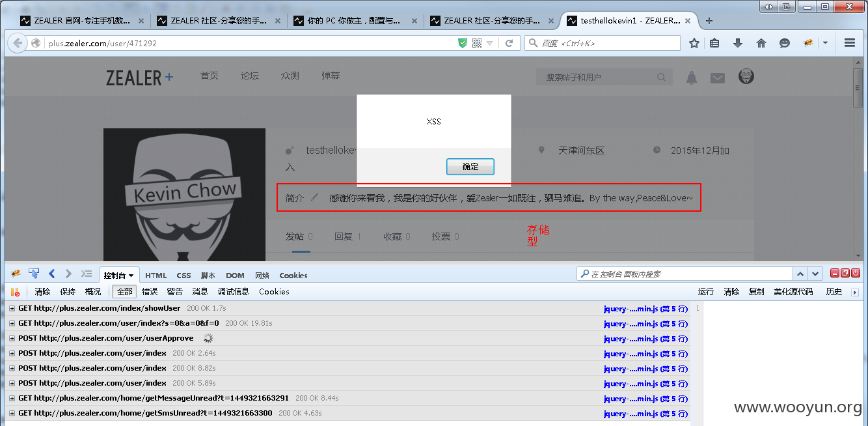The image size is (868, 426).
Task: Click the ZEALER+ logo
Action: click(140, 78)
